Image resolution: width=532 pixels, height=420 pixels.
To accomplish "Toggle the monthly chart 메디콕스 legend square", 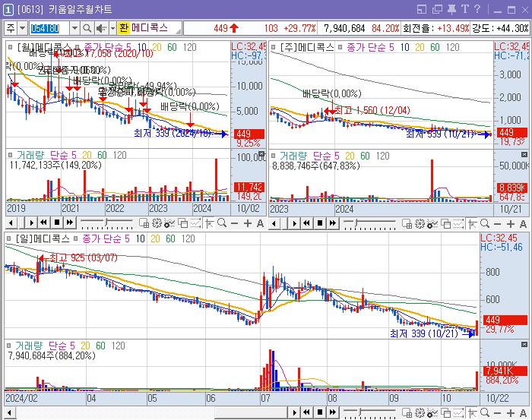I will click(x=10, y=47).
